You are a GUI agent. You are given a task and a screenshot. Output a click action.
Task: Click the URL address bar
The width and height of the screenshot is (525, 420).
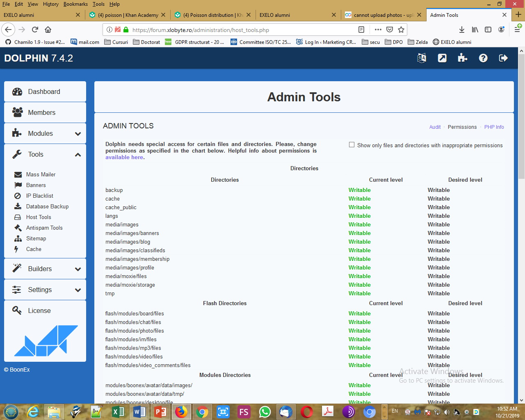click(x=242, y=30)
